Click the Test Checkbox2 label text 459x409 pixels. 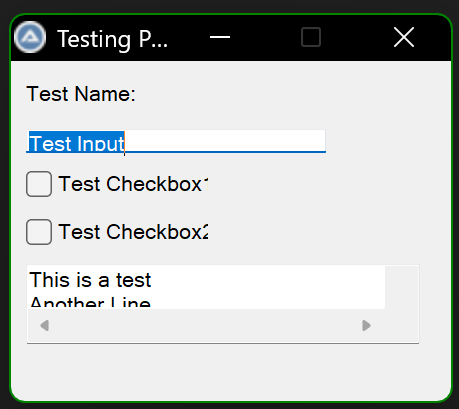pyautogui.click(x=133, y=232)
